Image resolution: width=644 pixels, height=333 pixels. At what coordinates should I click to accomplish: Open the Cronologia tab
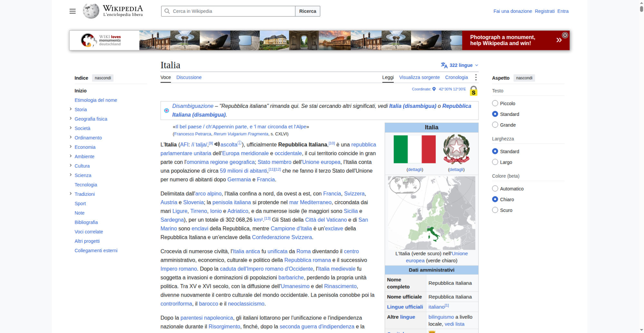pos(456,77)
